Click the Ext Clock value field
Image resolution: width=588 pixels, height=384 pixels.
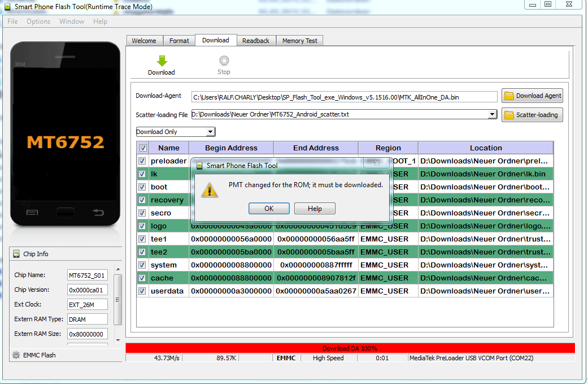pyautogui.click(x=88, y=304)
